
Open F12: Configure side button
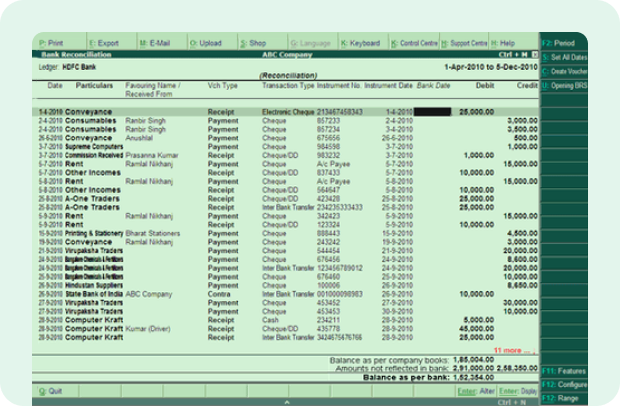[x=564, y=384]
